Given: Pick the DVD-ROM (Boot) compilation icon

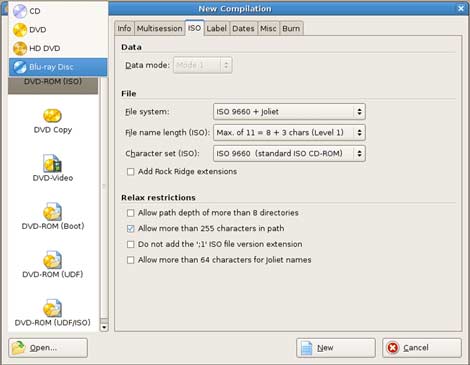Looking at the screenshot, I should pyautogui.click(x=52, y=211).
